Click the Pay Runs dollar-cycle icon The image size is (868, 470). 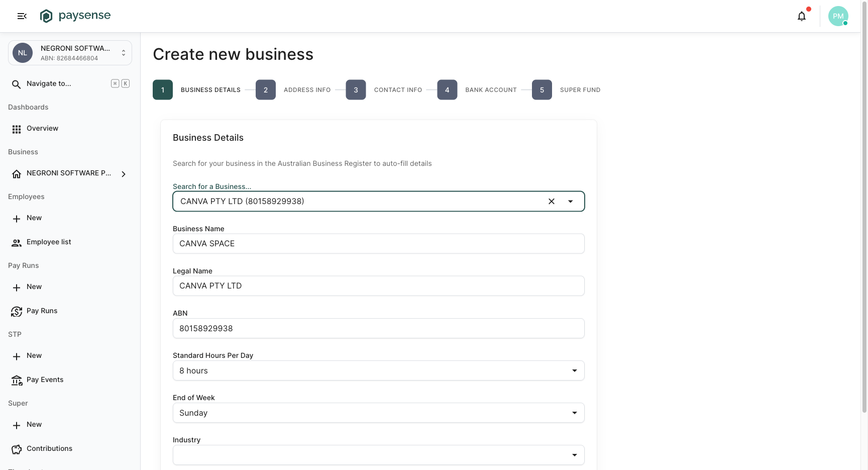pos(17,312)
